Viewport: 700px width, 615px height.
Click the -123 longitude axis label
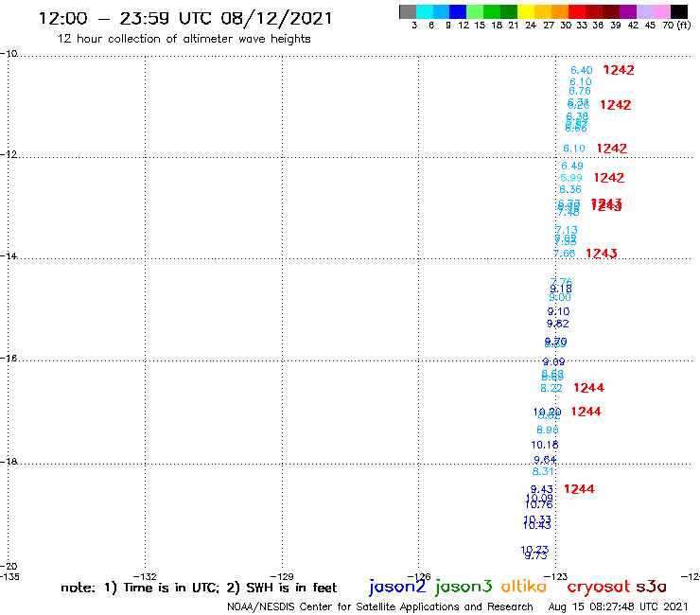point(556,576)
